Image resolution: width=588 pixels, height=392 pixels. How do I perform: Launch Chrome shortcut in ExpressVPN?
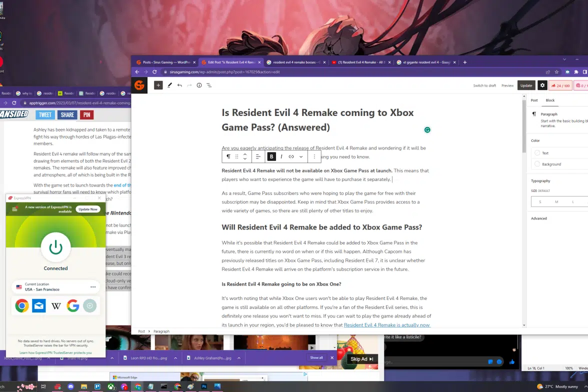coord(22,305)
